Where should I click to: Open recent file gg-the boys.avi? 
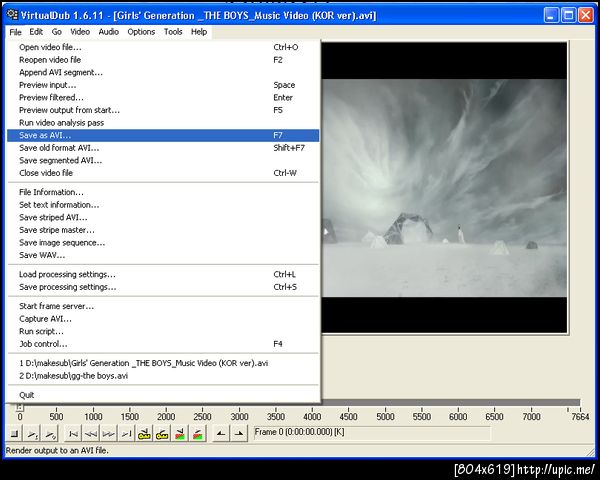click(x=163, y=376)
